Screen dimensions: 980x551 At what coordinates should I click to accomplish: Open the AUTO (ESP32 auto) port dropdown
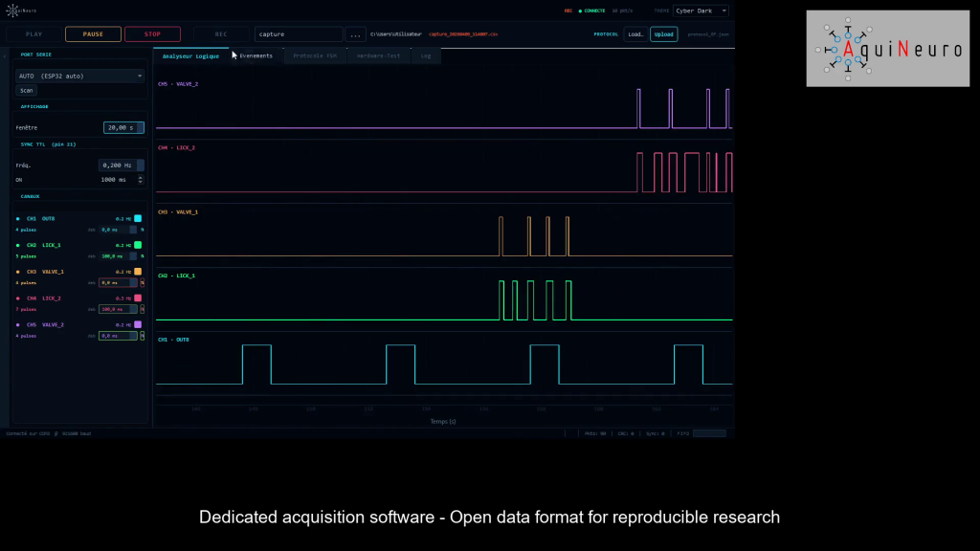pyautogui.click(x=80, y=76)
